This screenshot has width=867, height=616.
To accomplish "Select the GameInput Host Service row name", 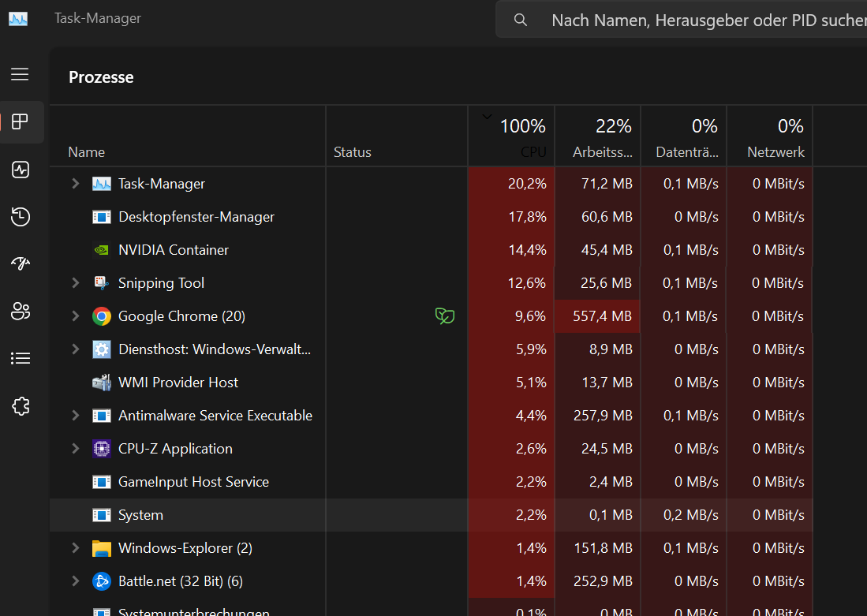I will click(x=193, y=482).
